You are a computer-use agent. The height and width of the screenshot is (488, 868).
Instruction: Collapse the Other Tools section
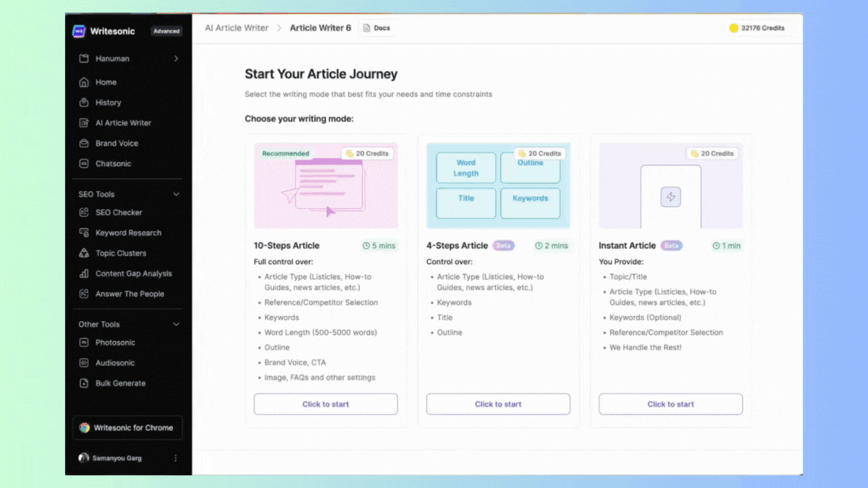tap(176, 324)
